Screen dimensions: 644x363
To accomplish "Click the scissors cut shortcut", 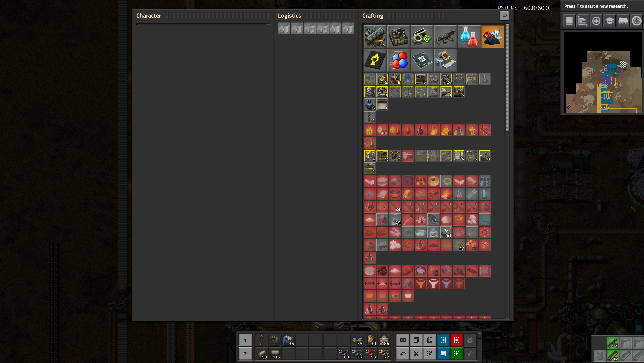I will pos(416,354).
